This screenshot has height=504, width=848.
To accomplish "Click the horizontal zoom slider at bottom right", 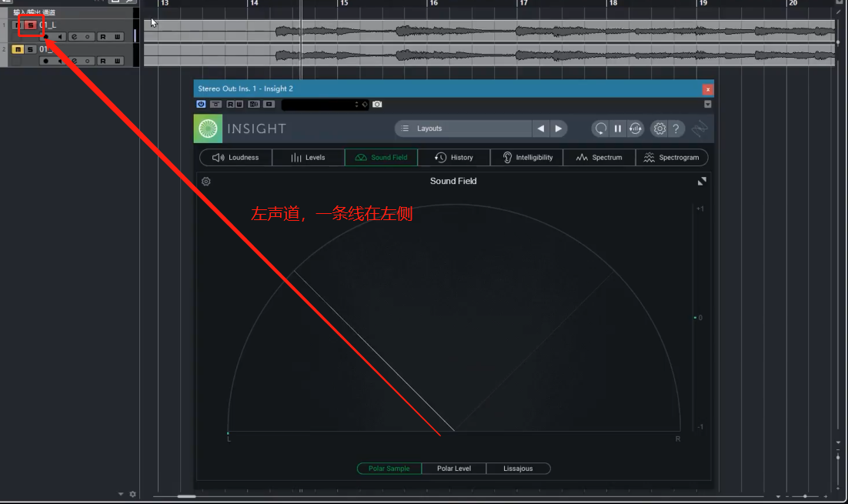I will pos(805,496).
